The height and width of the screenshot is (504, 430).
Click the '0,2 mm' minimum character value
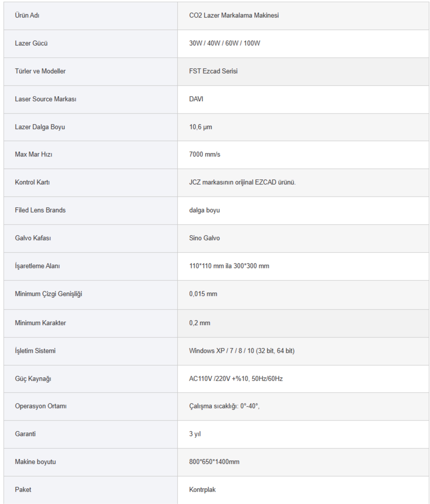click(x=199, y=323)
